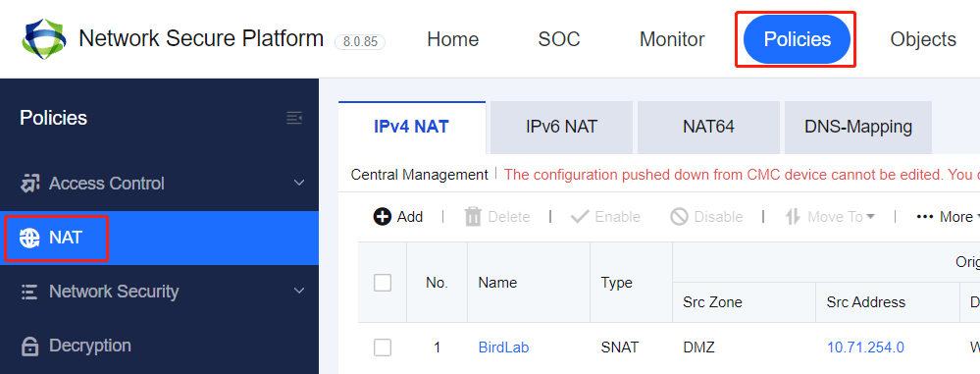Screen dimensions: 980x374
Task: Expand the Access Control chevron
Action: coord(299,184)
